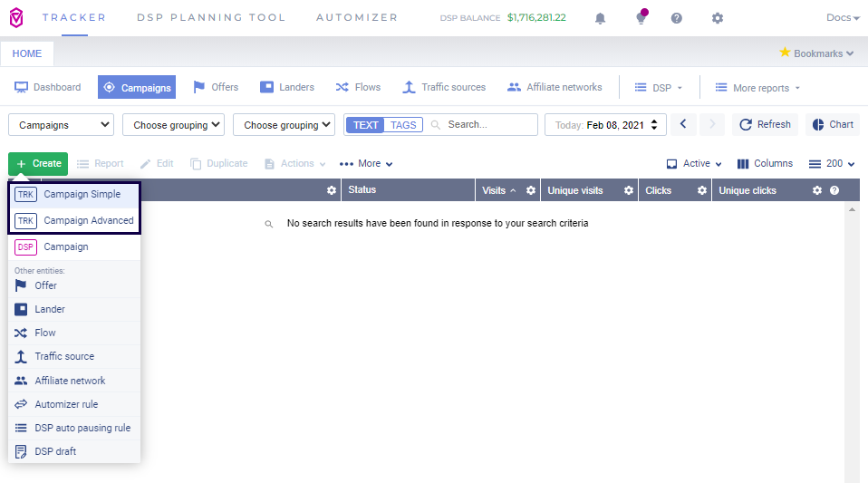The height and width of the screenshot is (483, 868).
Task: Open the first Choose grouping dropdown
Action: 173,125
